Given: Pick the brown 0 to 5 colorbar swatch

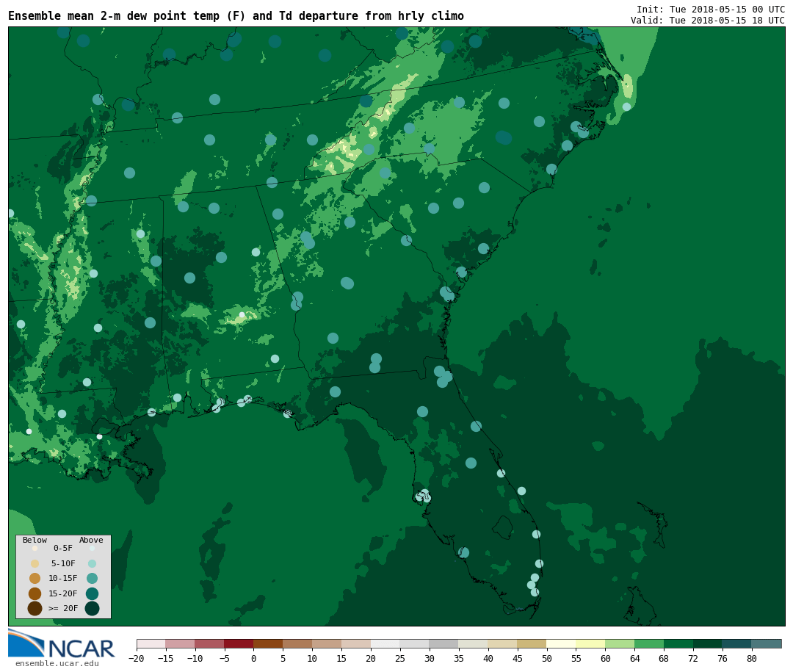Looking at the screenshot, I should [x=269, y=643].
